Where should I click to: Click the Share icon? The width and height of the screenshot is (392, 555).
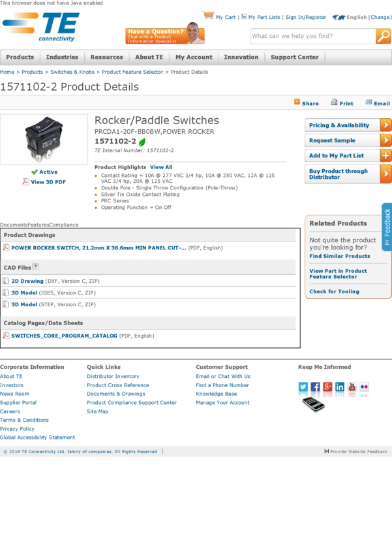[x=297, y=103]
